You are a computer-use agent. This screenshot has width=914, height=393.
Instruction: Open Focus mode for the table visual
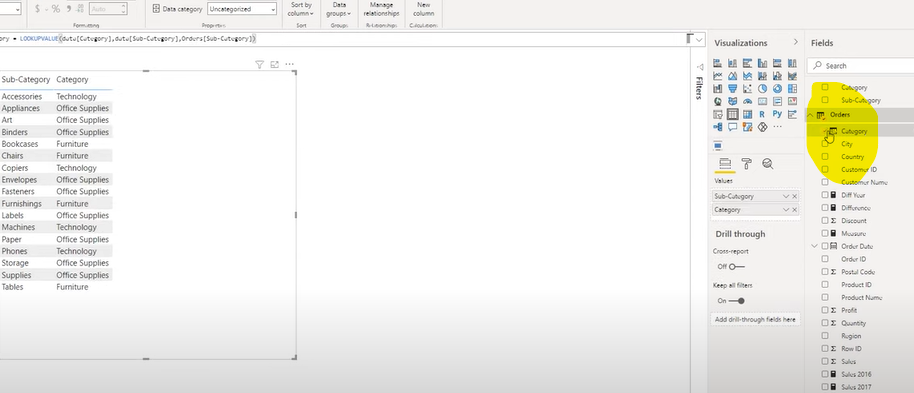(x=275, y=64)
